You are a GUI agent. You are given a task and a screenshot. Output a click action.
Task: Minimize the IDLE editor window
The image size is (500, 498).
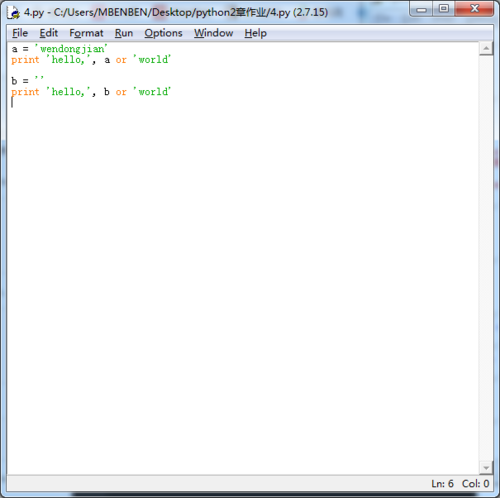[x=421, y=9]
